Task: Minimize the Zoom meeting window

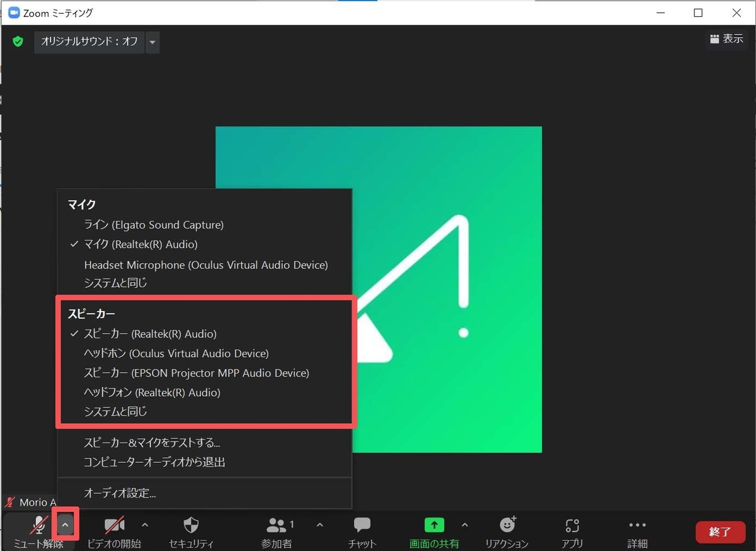Action: (661, 13)
